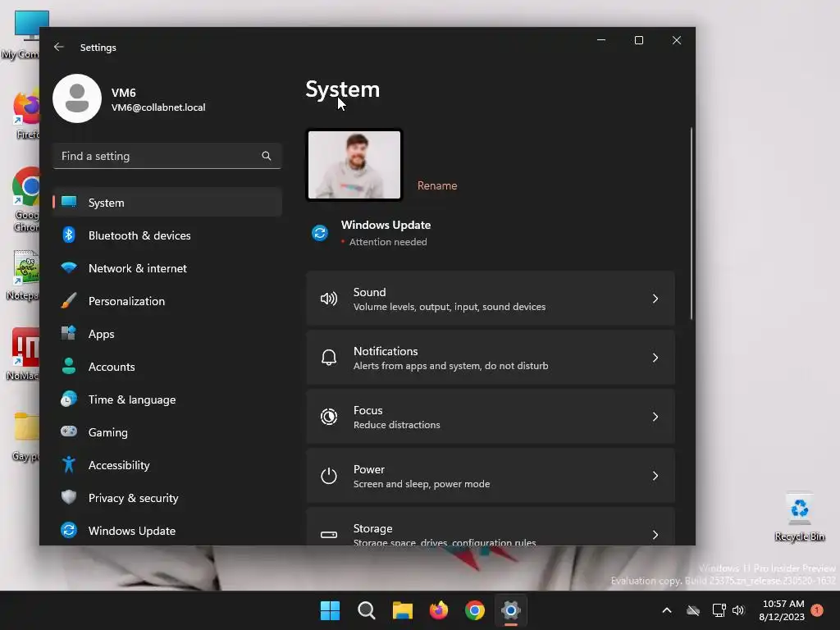Open Windows Update attention needed status
This screenshot has height=630, width=840.
(372, 233)
